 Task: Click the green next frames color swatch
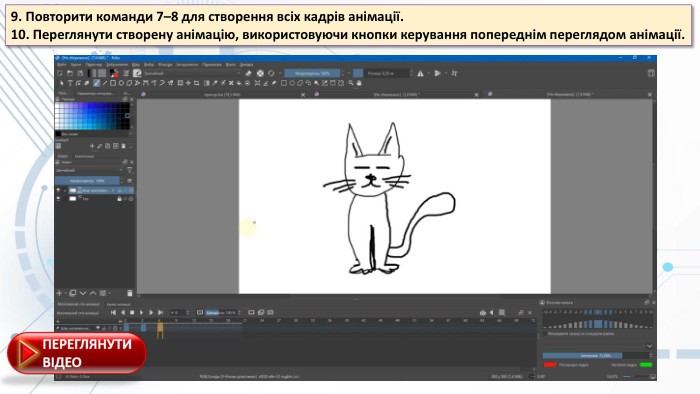[x=646, y=365]
